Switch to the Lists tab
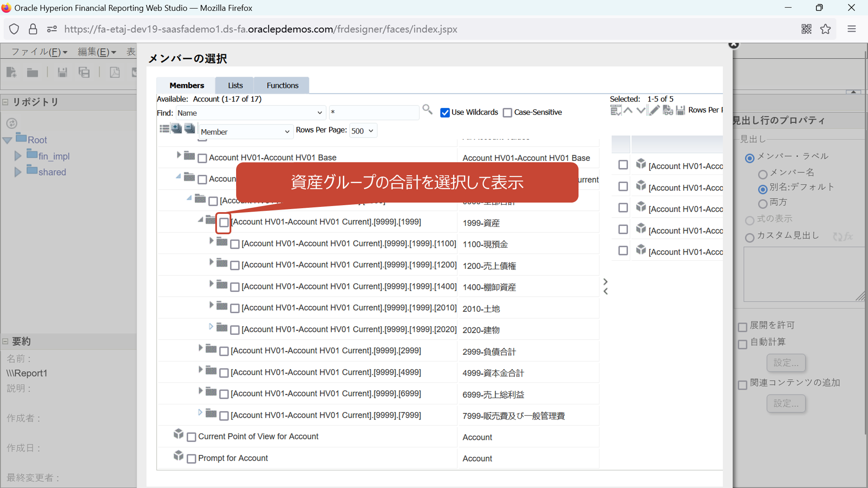 tap(235, 85)
